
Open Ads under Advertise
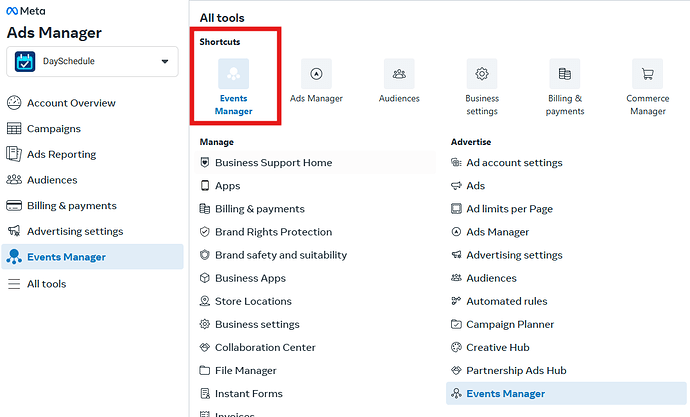[475, 186]
